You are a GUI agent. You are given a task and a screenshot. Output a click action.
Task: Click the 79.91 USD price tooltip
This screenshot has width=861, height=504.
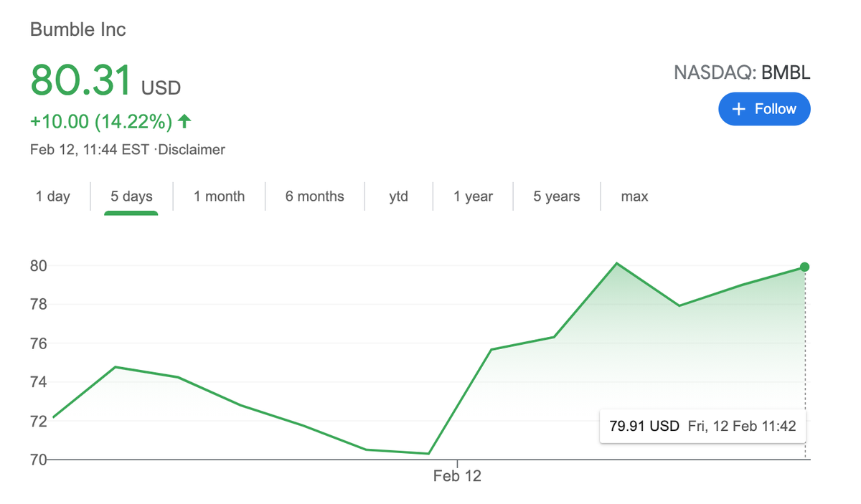pos(702,426)
